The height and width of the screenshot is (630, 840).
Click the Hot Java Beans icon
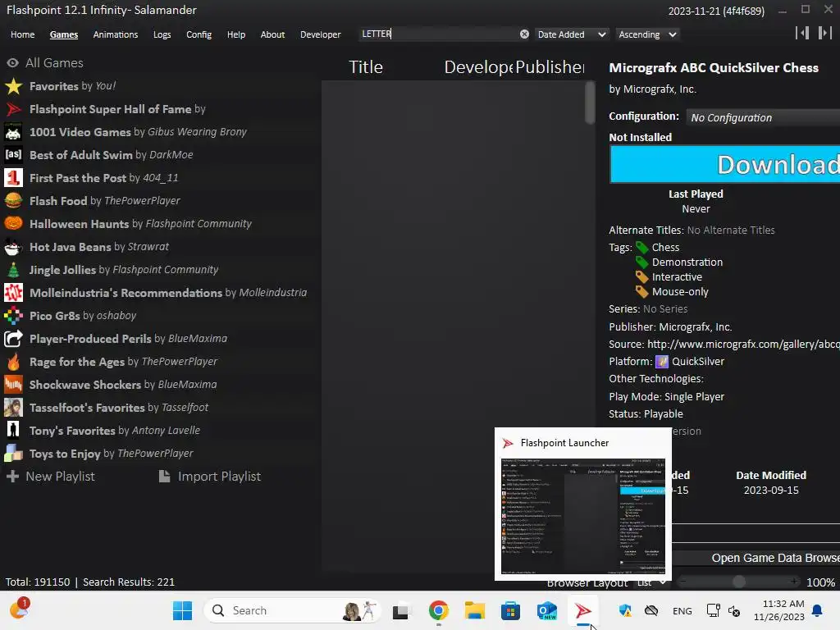click(x=13, y=247)
